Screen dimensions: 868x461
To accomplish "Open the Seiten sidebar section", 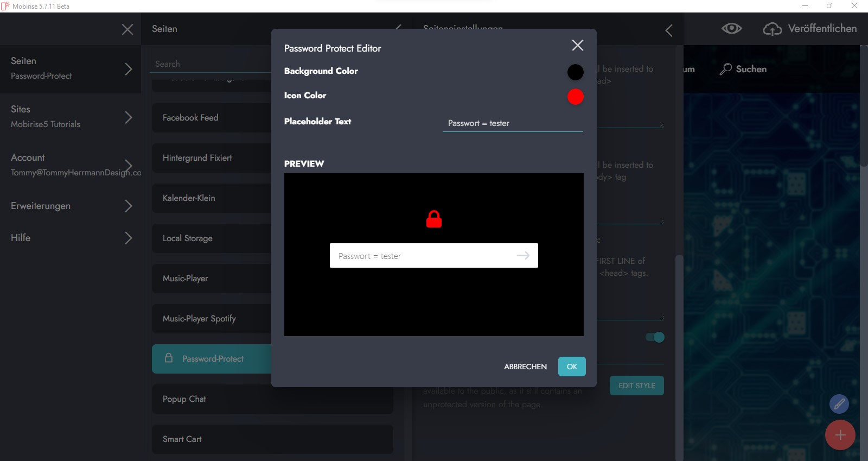I will [x=71, y=69].
